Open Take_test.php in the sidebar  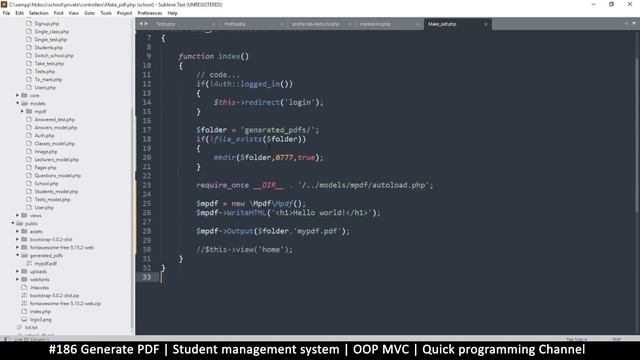pyautogui.click(x=49, y=64)
